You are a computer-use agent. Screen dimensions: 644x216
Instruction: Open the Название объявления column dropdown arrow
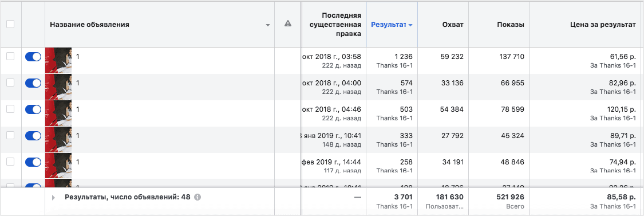[268, 25]
